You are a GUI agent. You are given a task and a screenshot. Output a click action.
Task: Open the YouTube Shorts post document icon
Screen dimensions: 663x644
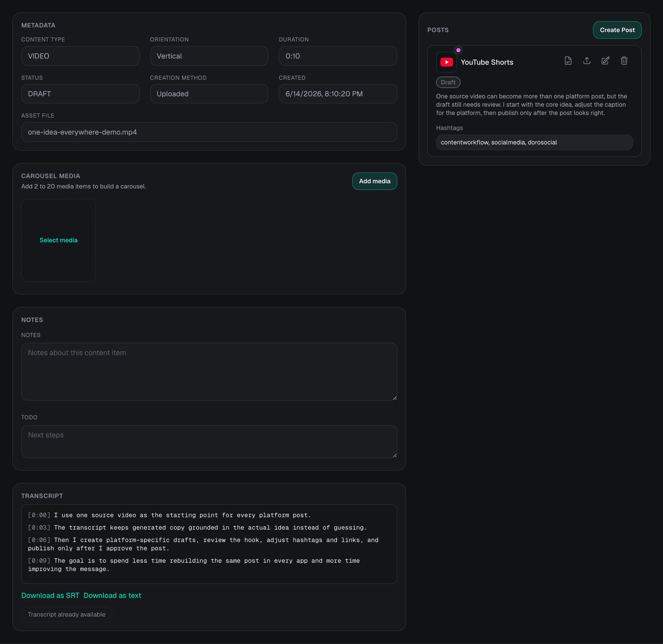[568, 61]
